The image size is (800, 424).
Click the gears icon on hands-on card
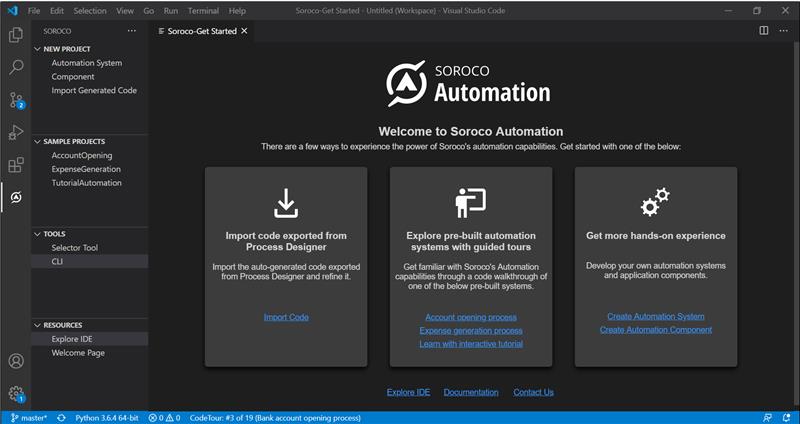pyautogui.click(x=655, y=202)
